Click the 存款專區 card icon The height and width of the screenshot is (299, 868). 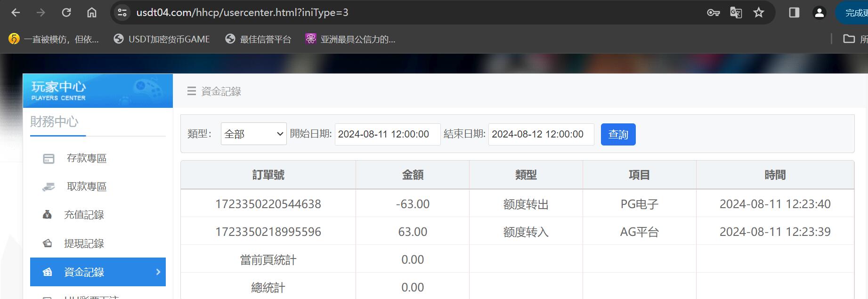(x=49, y=159)
